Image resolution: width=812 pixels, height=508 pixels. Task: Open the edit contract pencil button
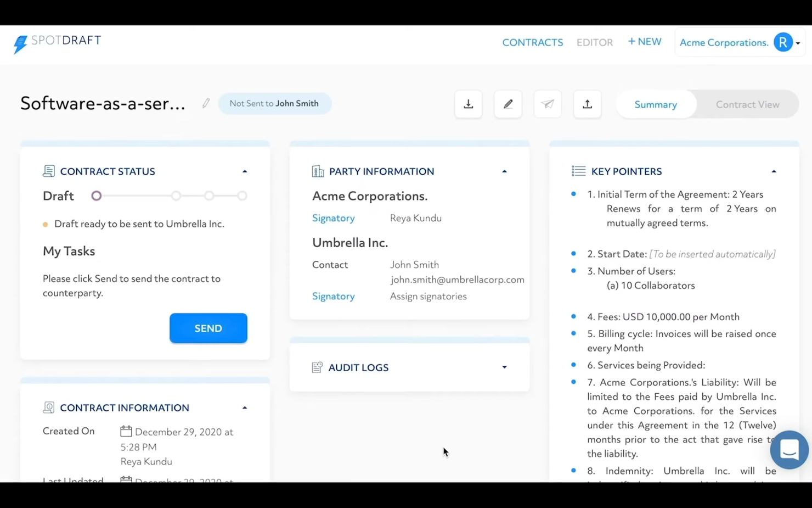click(x=508, y=104)
